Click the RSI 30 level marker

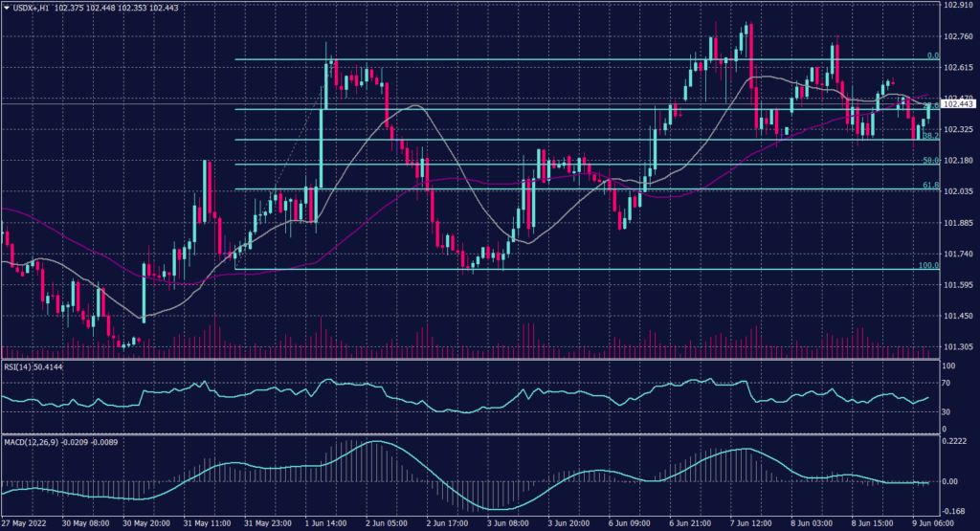947,411
